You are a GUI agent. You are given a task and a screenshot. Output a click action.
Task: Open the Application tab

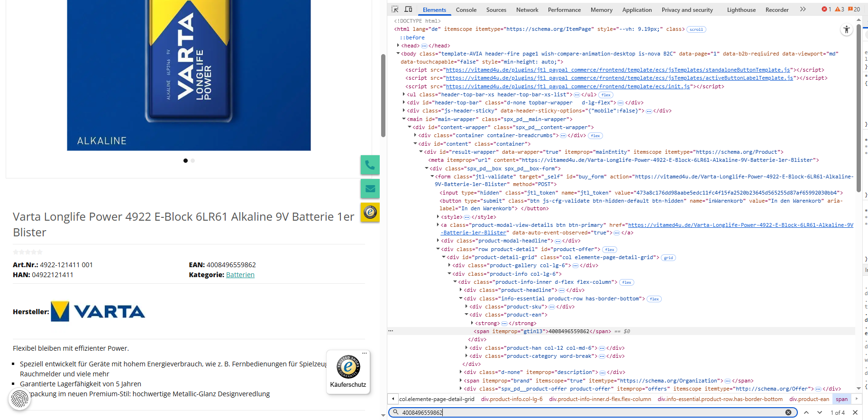click(x=637, y=9)
